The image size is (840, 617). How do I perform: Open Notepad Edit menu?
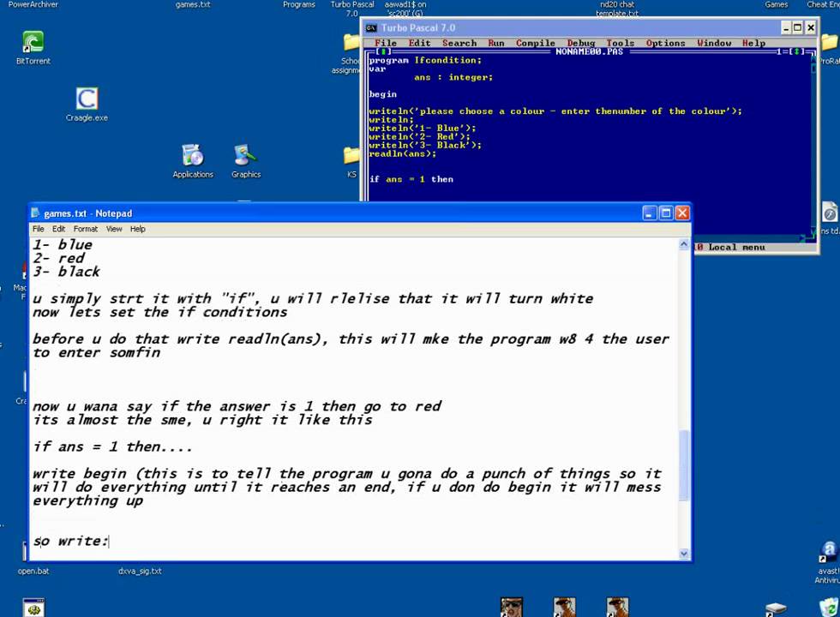[58, 229]
